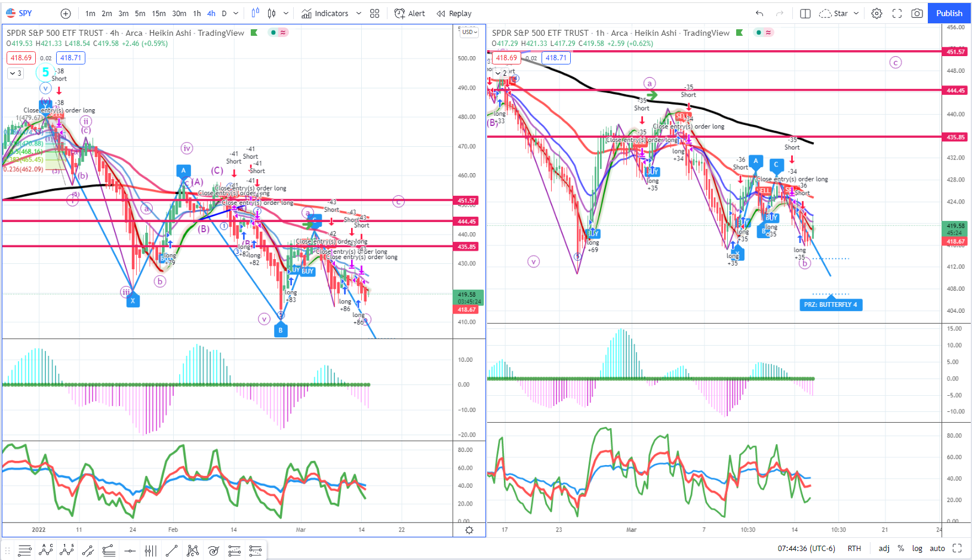Select the 12345 impulse wave drawing tool
Viewport: 972px width, 560px height.
tap(67, 550)
